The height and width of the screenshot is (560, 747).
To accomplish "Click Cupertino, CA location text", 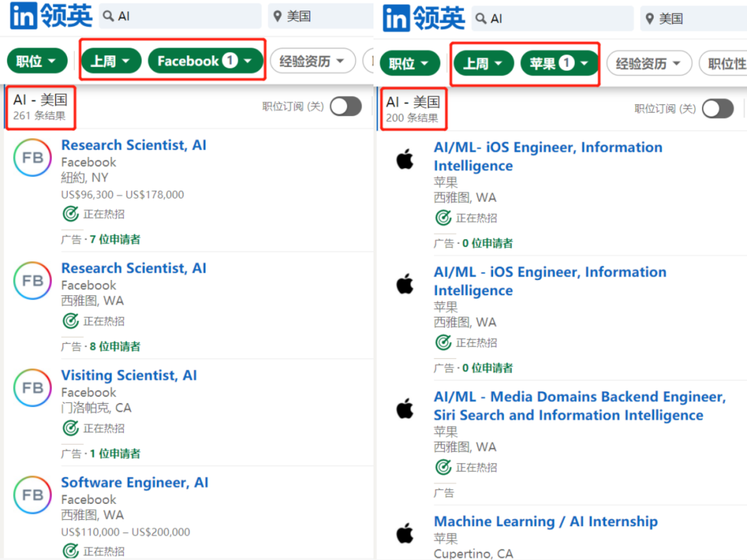I will [474, 553].
